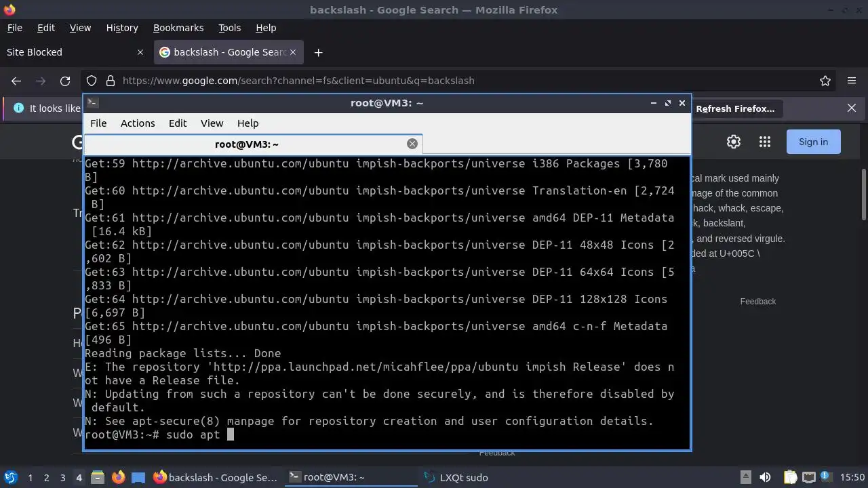This screenshot has height=488, width=868.
Task: Open the update notification tray icon
Action: point(826,477)
